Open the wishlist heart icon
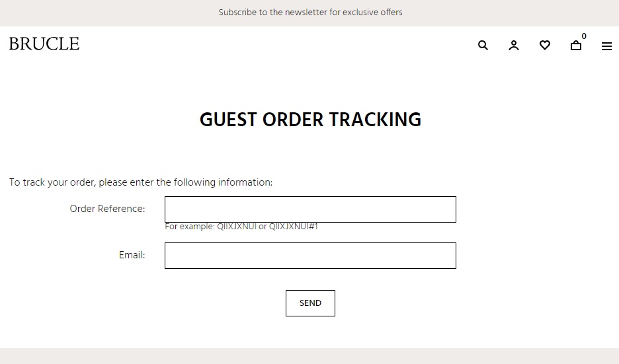 545,46
